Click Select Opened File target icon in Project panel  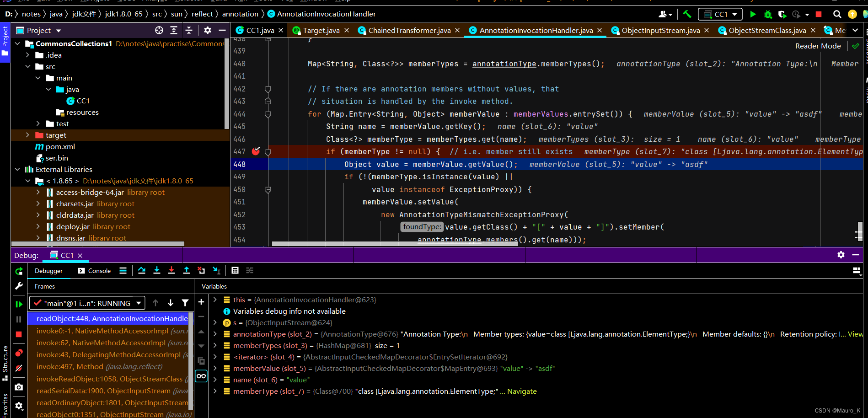[x=159, y=30]
